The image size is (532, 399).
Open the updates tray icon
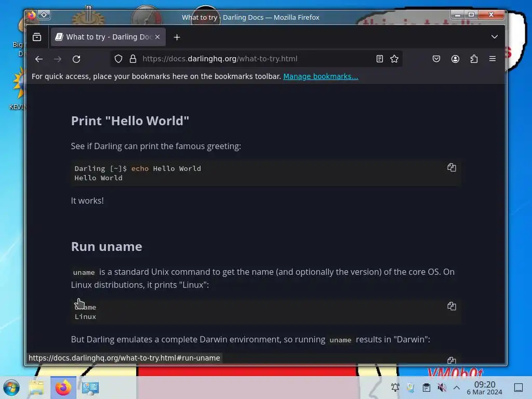411,388
